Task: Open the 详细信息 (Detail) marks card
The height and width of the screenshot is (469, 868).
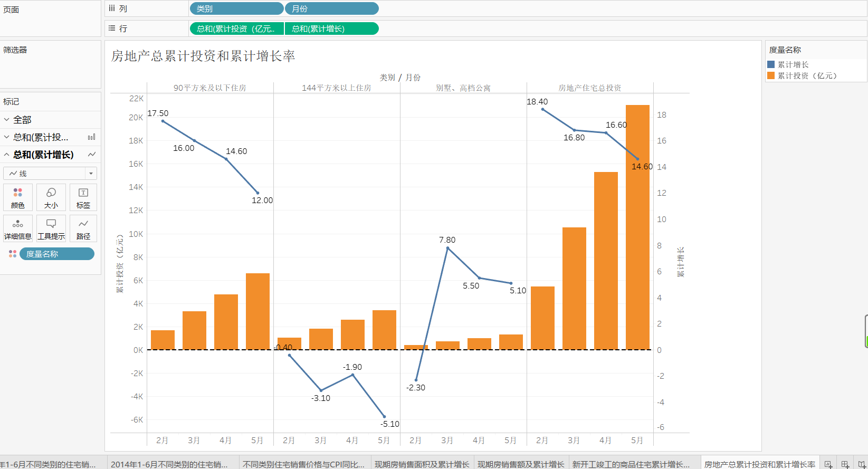Action: 18,228
